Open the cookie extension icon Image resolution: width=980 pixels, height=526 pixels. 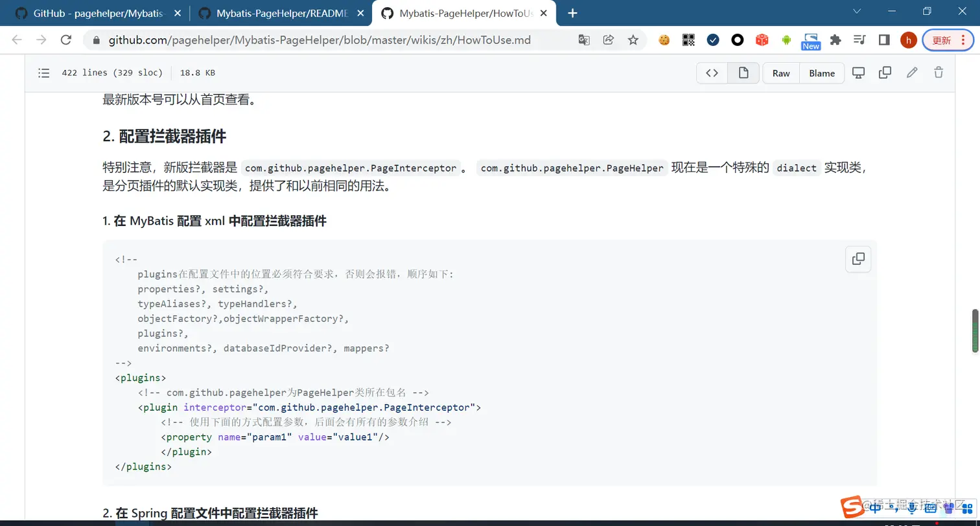(x=664, y=40)
